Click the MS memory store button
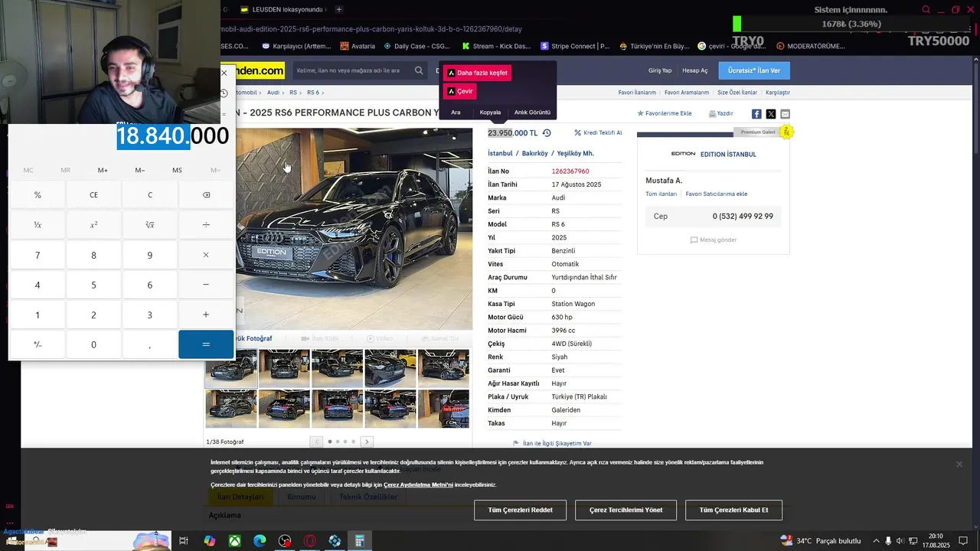 (x=177, y=170)
